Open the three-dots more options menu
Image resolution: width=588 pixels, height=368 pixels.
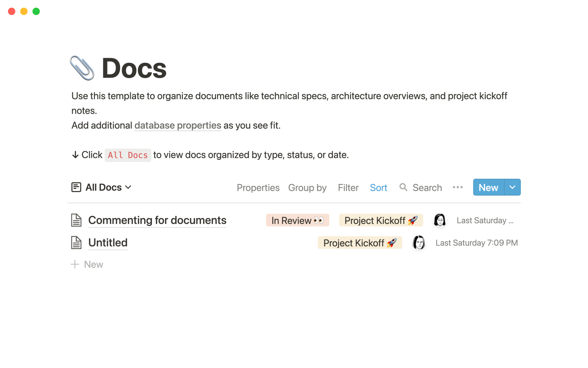458,187
